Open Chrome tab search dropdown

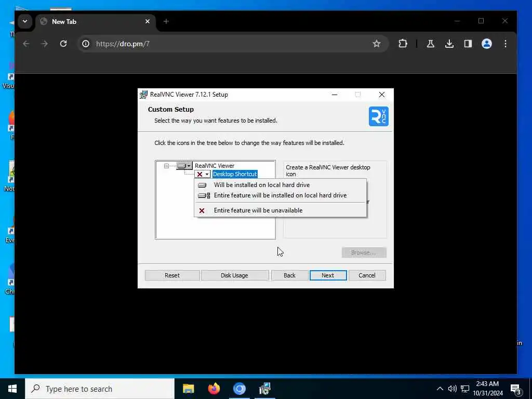tap(25, 21)
